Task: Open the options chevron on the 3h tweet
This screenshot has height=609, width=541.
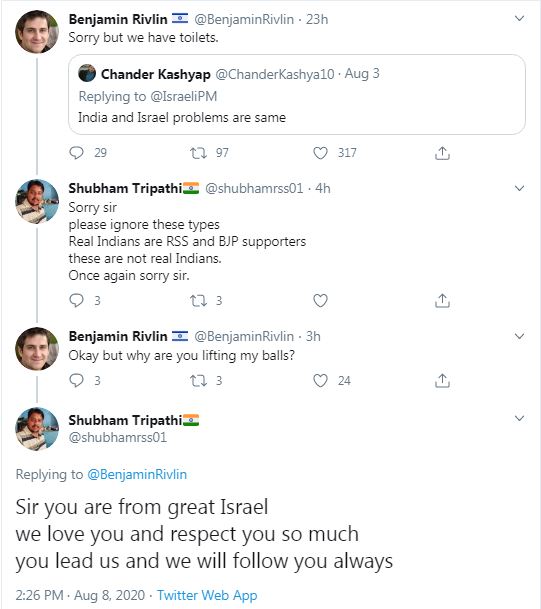Action: click(x=519, y=336)
